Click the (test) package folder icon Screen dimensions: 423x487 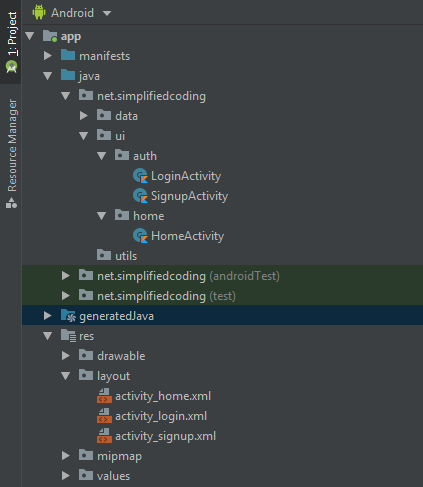click(86, 295)
